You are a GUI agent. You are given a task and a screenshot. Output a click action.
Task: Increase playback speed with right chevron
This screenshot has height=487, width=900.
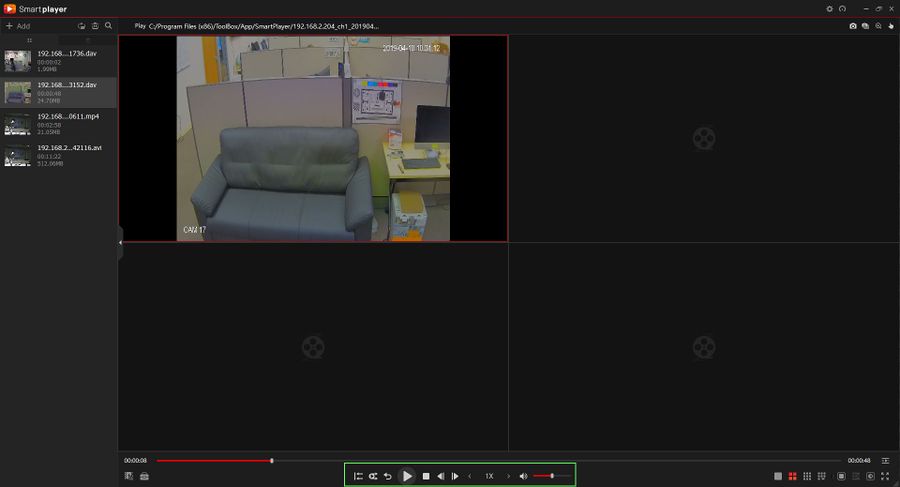508,476
